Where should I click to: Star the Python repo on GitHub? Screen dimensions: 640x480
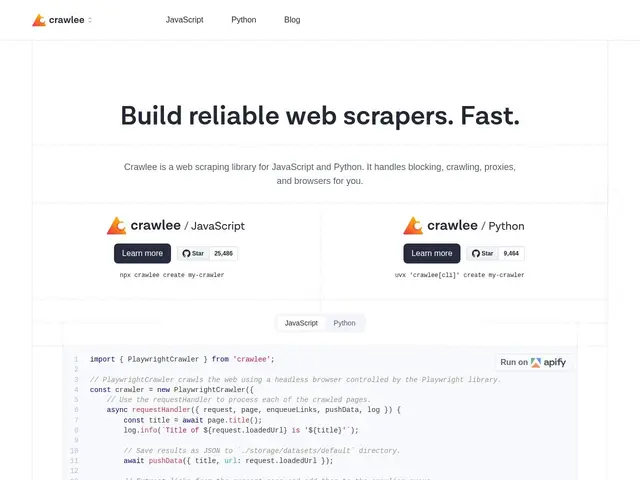[482, 253]
